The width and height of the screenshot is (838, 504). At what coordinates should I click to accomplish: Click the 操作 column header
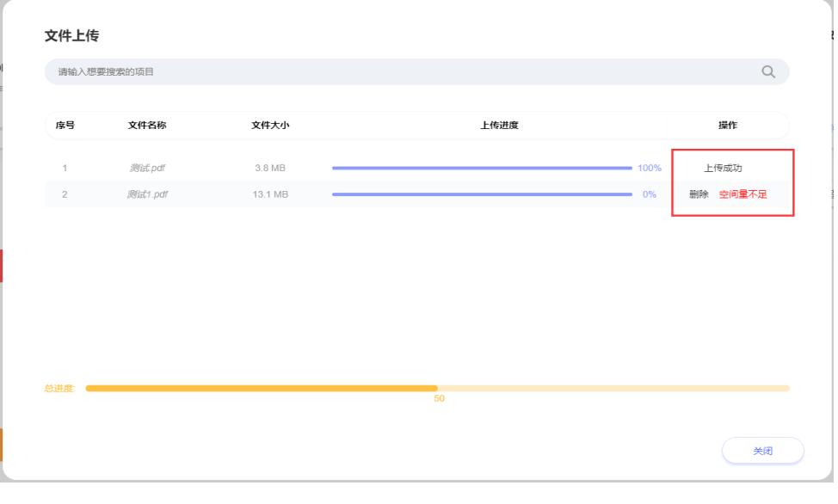click(x=728, y=126)
